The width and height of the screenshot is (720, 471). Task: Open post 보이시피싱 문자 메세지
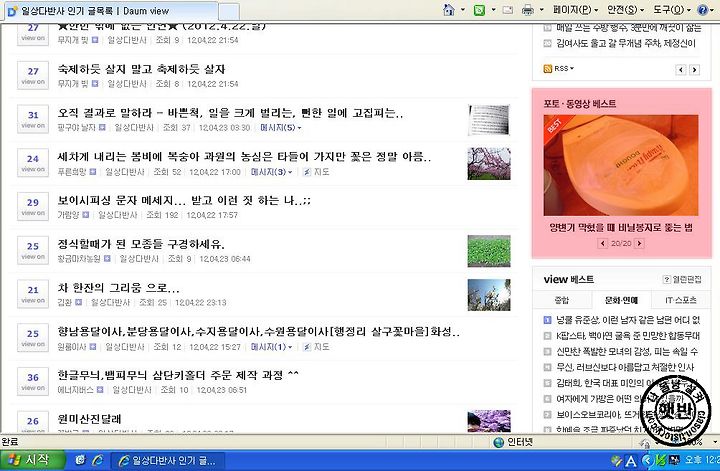[x=184, y=200]
